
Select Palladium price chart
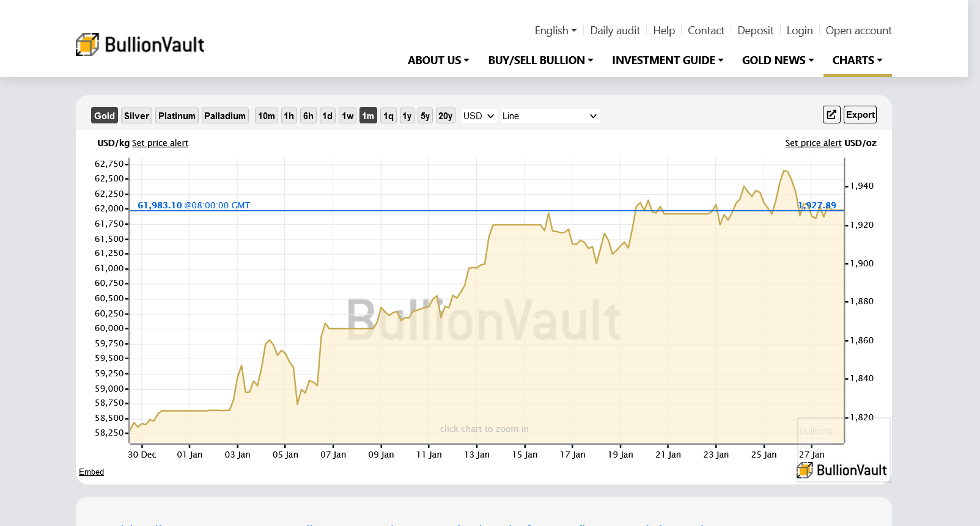tap(225, 116)
